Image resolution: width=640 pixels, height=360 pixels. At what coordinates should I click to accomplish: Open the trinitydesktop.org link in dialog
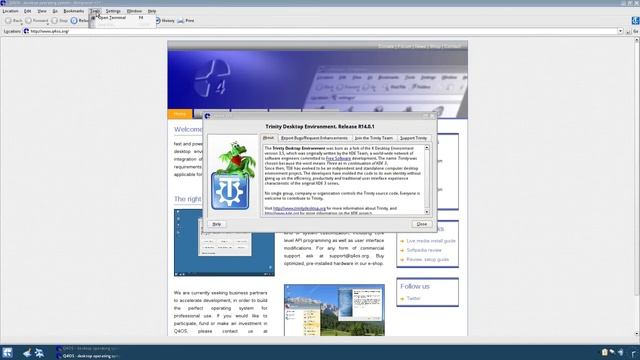pos(299,209)
